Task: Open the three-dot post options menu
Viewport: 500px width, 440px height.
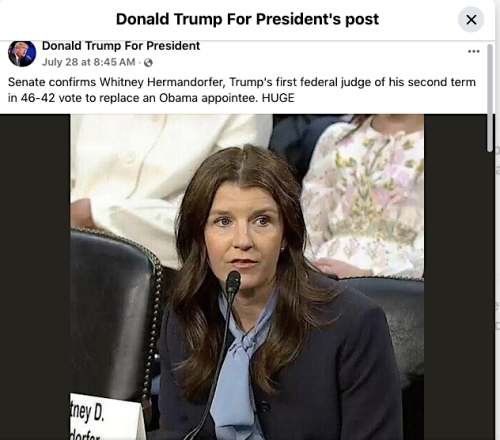Action: click(473, 51)
